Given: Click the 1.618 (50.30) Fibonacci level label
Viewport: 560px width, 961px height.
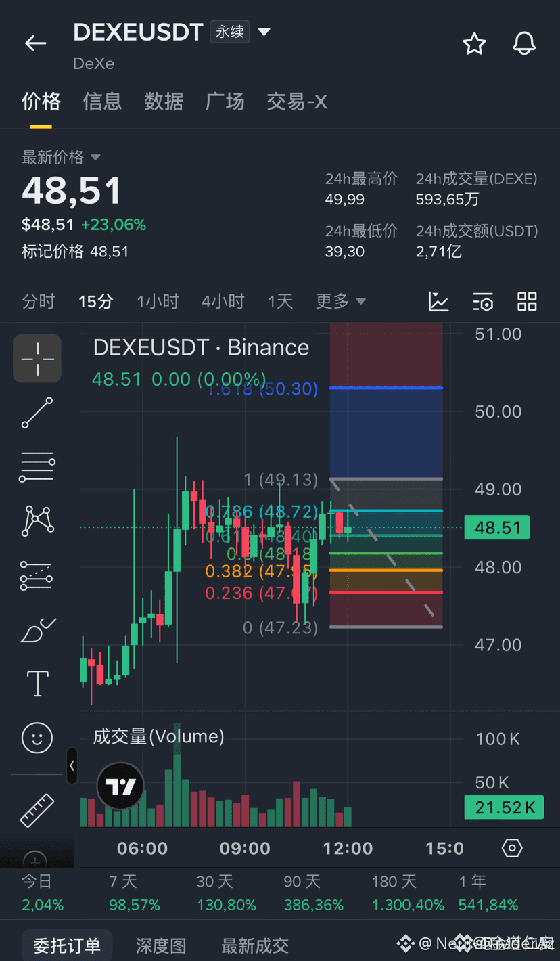Looking at the screenshot, I should click(x=262, y=388).
